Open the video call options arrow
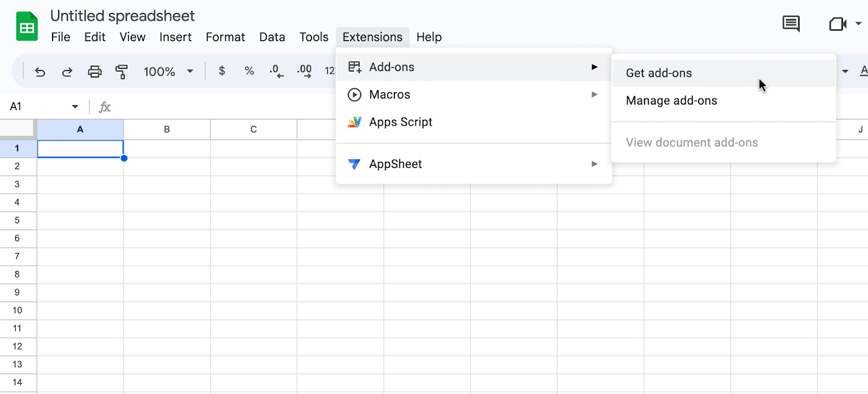The image size is (868, 394). coord(858,23)
